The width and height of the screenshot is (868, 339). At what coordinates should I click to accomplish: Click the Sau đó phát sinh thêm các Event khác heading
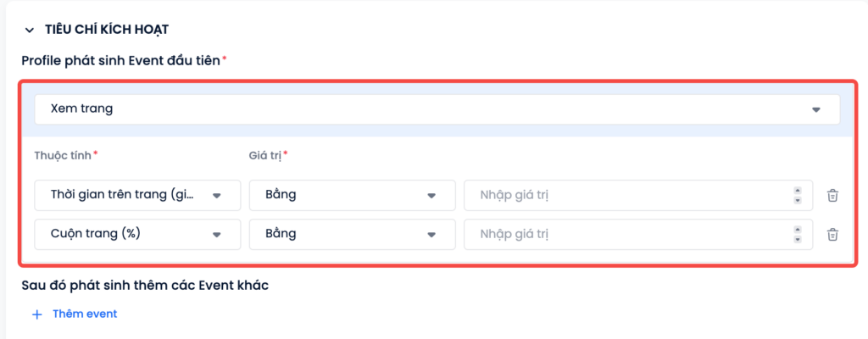click(x=145, y=286)
